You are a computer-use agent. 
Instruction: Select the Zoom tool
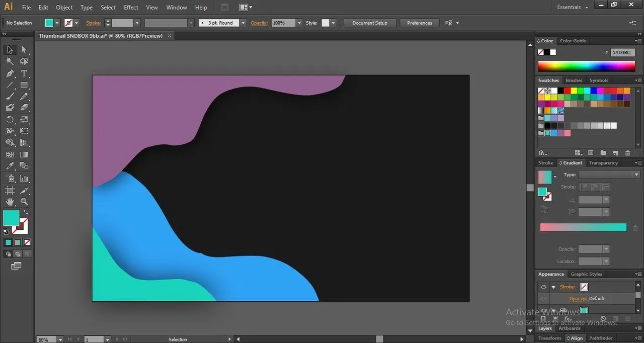24,202
